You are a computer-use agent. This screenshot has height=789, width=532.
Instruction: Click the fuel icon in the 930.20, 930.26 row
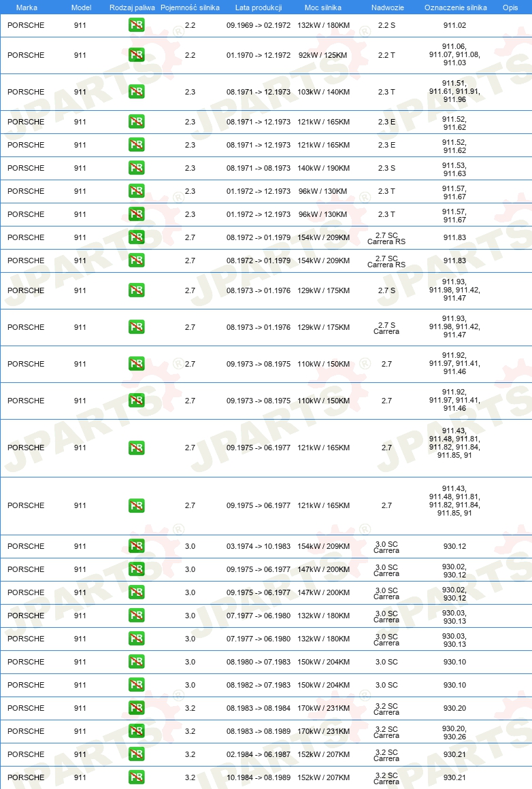pyautogui.click(x=136, y=731)
